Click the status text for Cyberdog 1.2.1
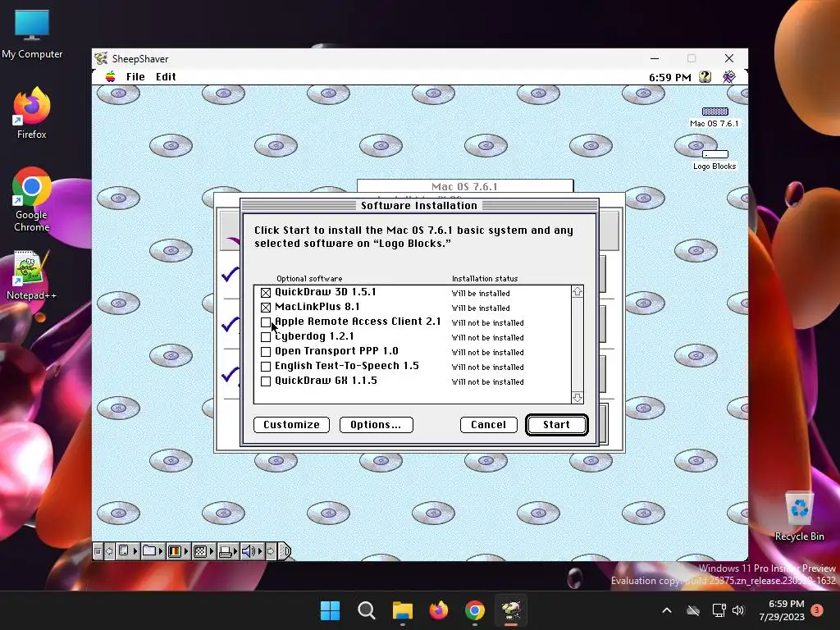The image size is (840, 630). coord(487,337)
